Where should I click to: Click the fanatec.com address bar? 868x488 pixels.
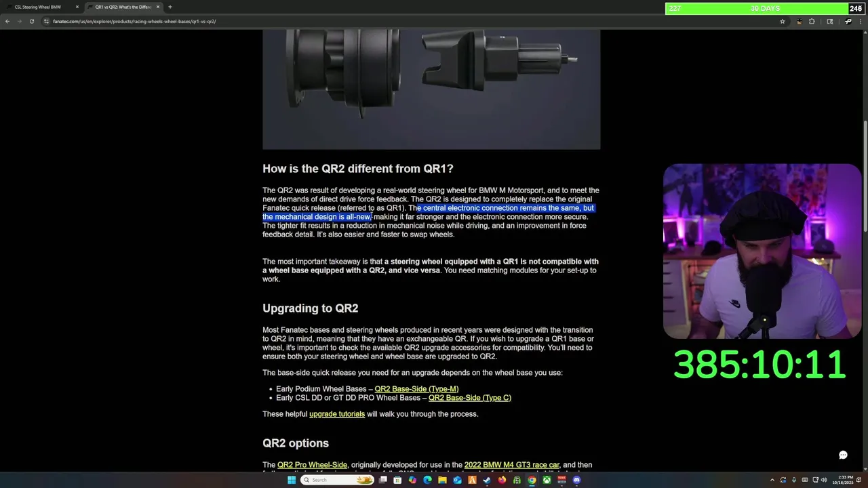point(414,21)
